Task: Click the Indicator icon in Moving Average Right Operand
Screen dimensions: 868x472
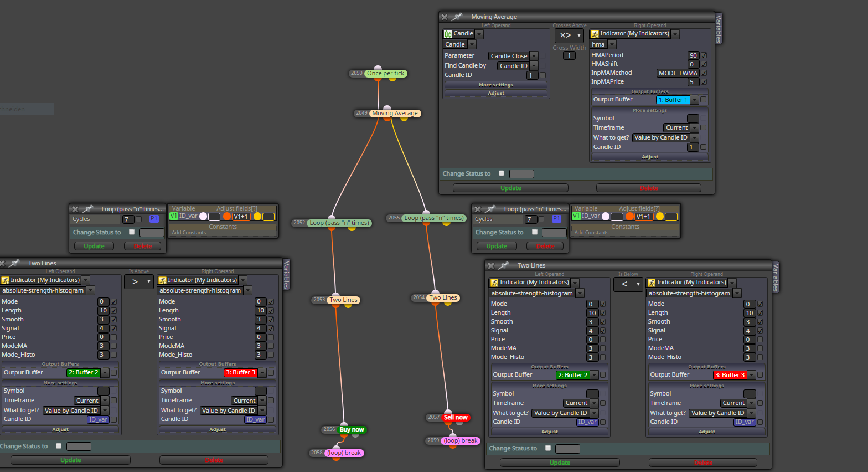Action: click(x=595, y=34)
